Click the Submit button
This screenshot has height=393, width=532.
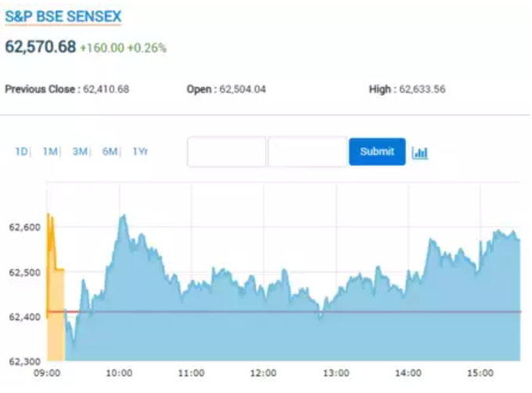click(x=377, y=151)
